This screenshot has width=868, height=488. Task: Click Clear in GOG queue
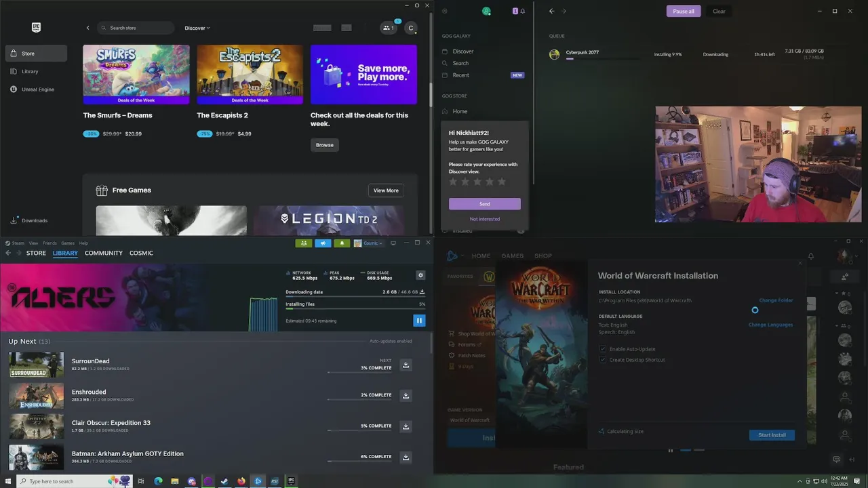719,11
